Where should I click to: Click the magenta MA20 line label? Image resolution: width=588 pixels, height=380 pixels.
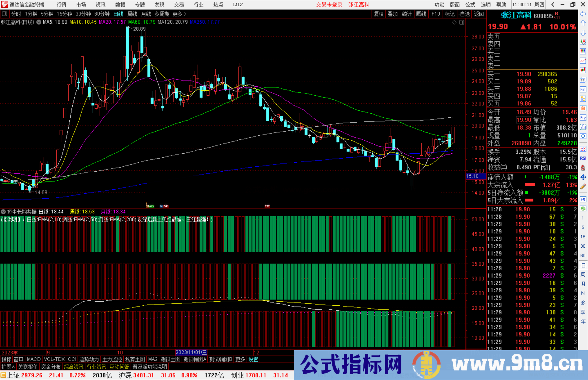tap(112, 22)
